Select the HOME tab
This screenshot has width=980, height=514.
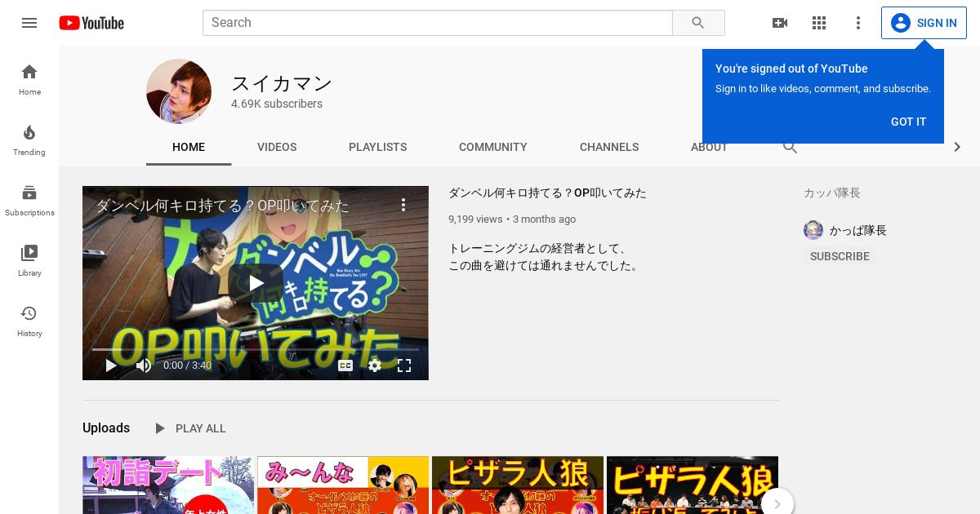(189, 147)
